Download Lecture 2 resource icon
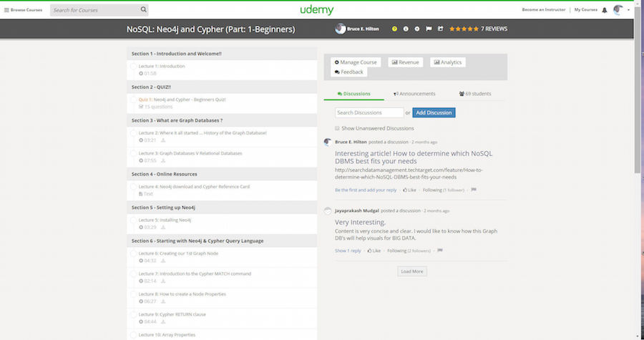The height and width of the screenshot is (340, 644). 163,140
